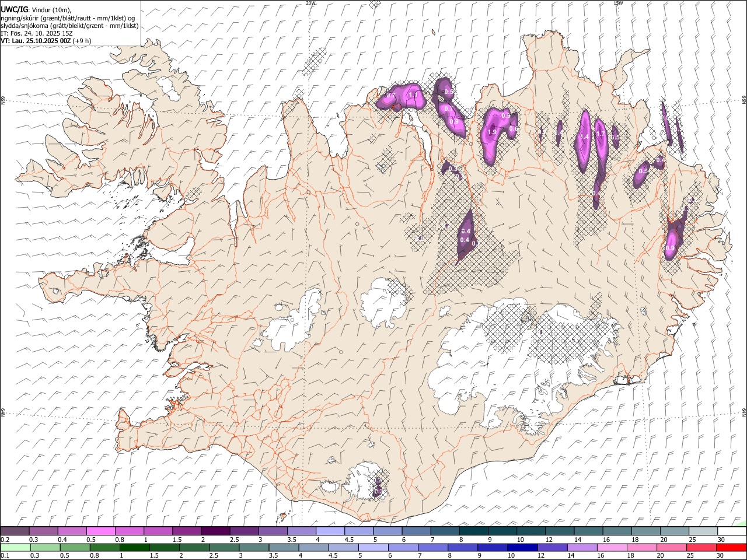Pick the dark mauve 0.2–0.3 swatch, upper legend
The width and height of the screenshot is (747, 560).
[x=15, y=531]
